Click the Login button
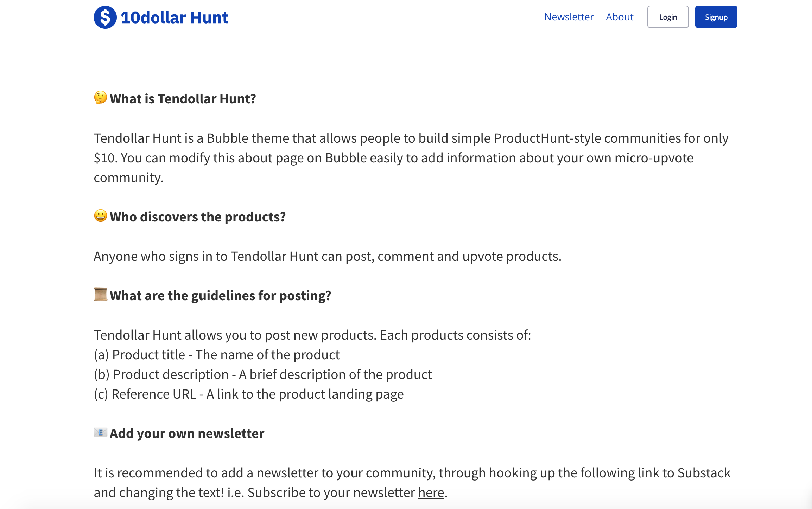812x509 pixels. 667,17
